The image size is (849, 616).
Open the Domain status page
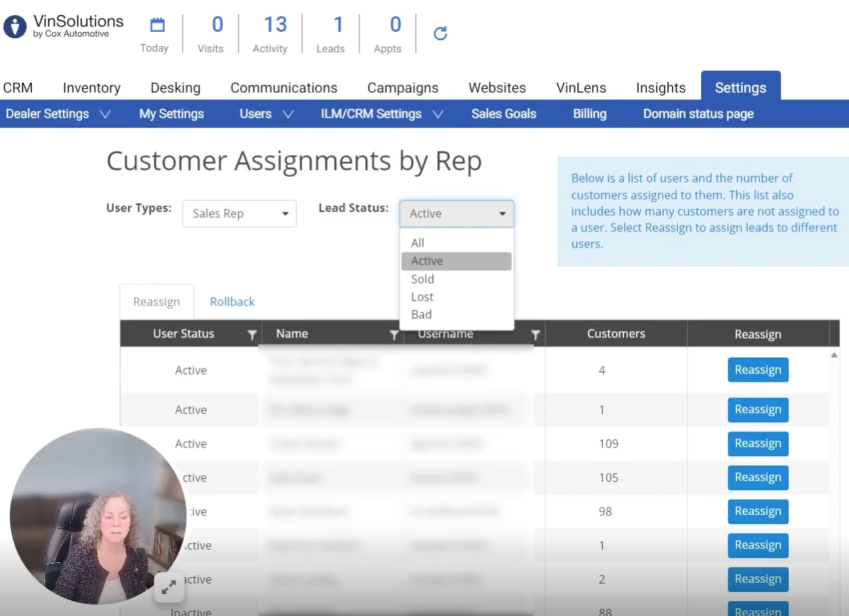(698, 114)
